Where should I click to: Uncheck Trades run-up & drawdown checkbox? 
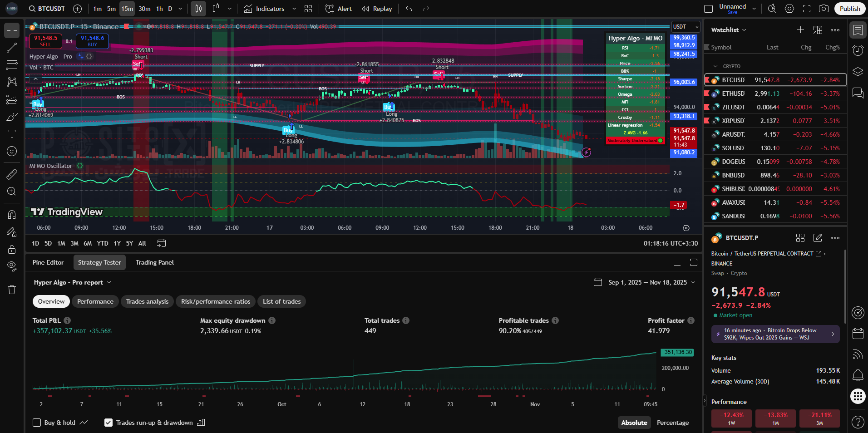[108, 423]
